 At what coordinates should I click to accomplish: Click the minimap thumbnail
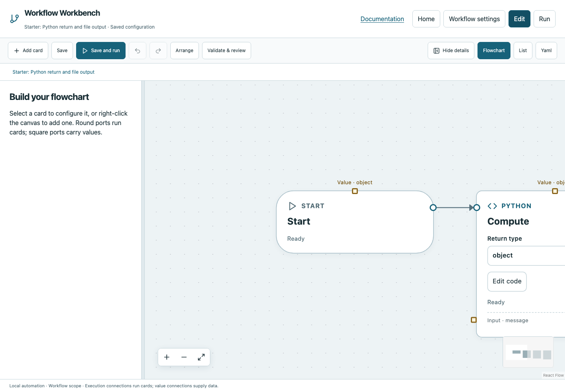[x=528, y=352]
